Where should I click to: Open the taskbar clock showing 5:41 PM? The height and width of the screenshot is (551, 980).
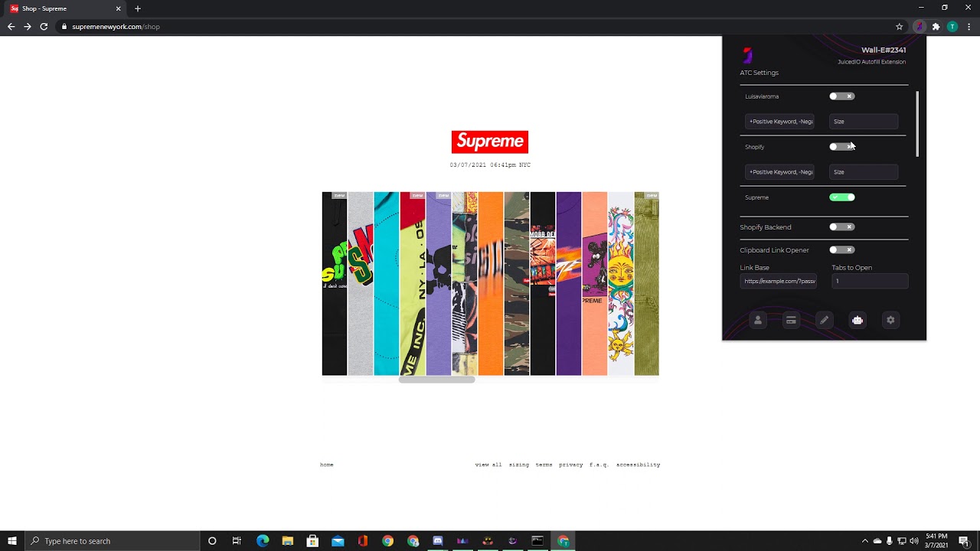point(936,541)
